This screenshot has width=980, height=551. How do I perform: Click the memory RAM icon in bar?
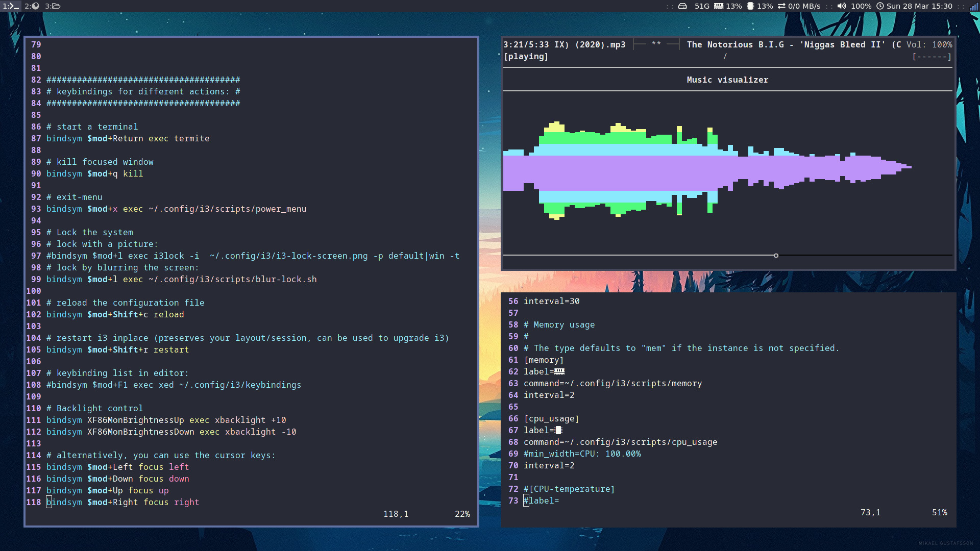pyautogui.click(x=719, y=6)
